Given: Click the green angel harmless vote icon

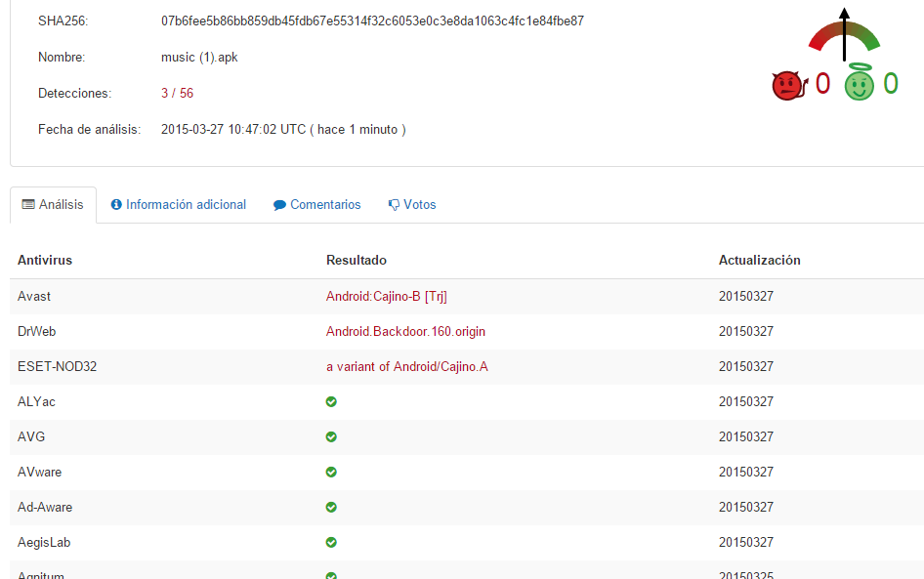Looking at the screenshot, I should coord(860,85).
